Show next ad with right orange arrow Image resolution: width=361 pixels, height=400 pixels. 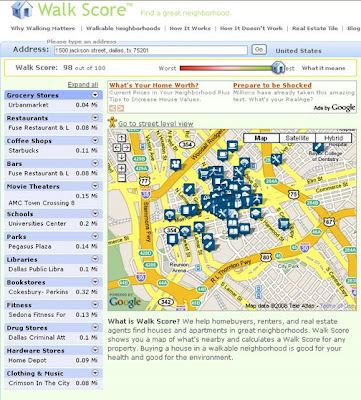click(120, 108)
